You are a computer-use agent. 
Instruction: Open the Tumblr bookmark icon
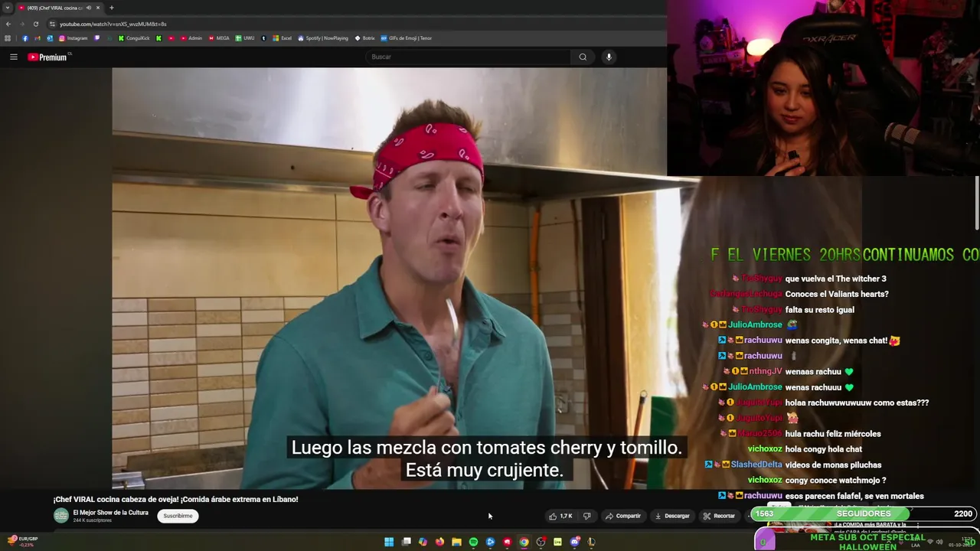(263, 38)
